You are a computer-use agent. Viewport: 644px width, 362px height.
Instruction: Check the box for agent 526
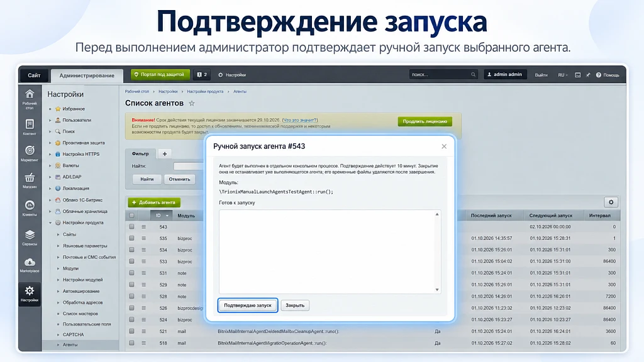click(132, 308)
